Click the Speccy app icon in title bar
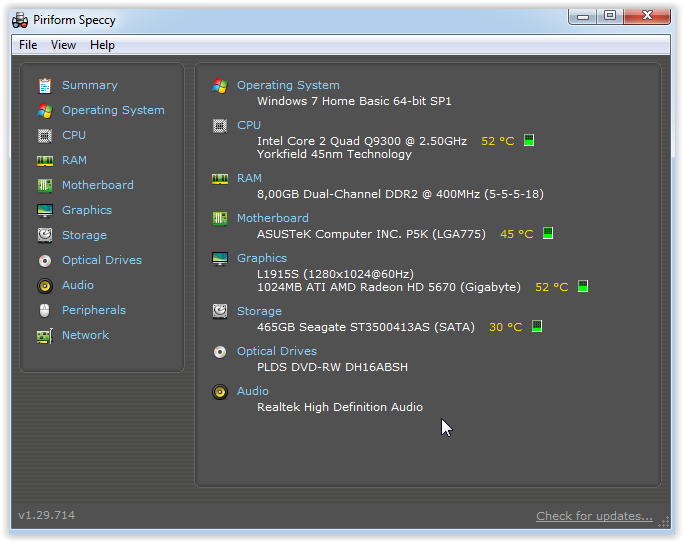Image resolution: width=683 pixels, height=542 pixels. click(x=20, y=20)
